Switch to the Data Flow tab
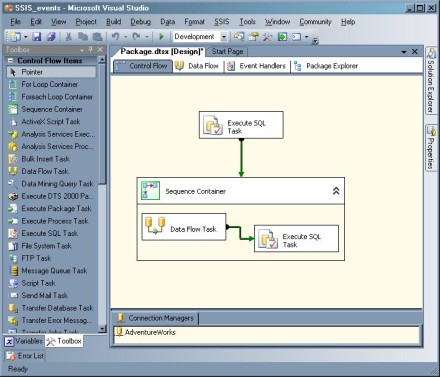Screen dimensions: 440x377 pos(197,66)
